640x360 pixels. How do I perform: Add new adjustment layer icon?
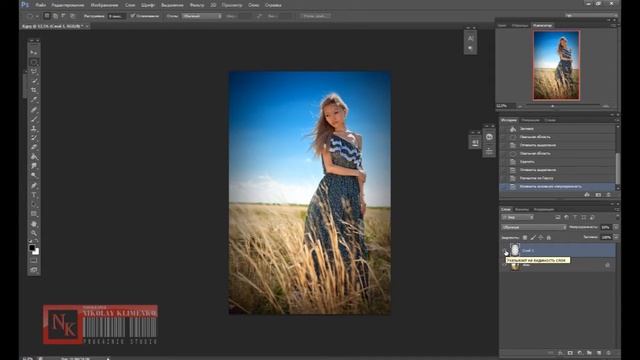pyautogui.click(x=580, y=353)
